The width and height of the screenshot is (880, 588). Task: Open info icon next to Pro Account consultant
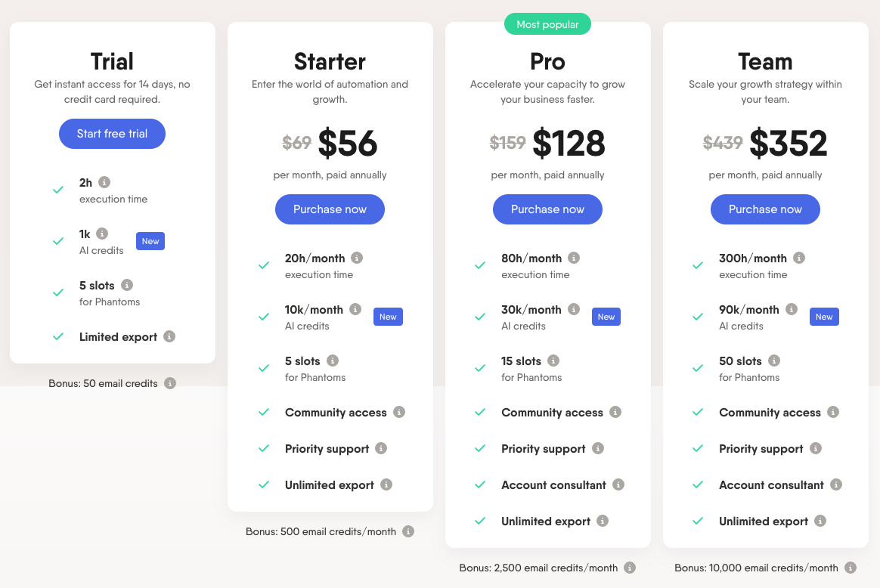[x=618, y=484]
